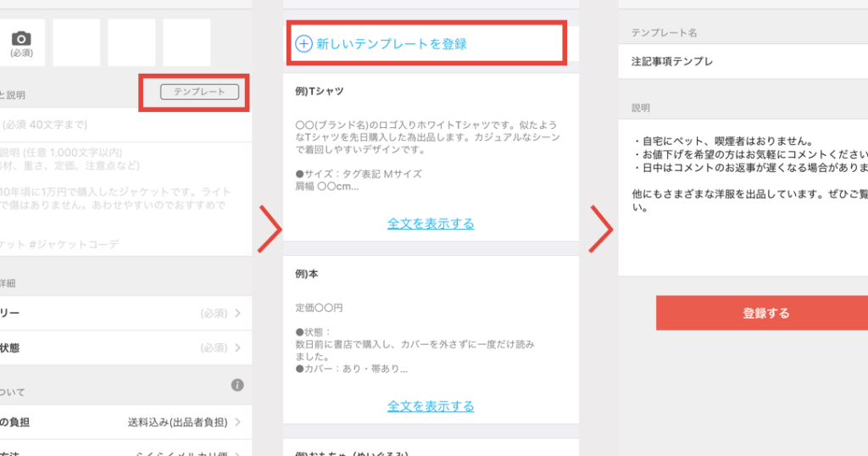The image size is (868, 456).
Task: Open the 状態 condition row chevron
Action: (237, 348)
